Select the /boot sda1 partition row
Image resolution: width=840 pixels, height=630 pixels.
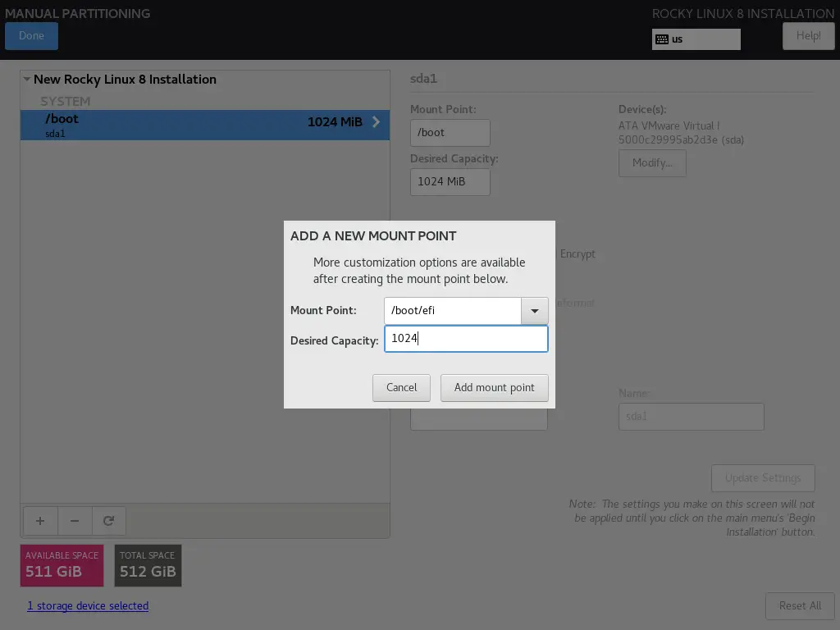coord(204,126)
